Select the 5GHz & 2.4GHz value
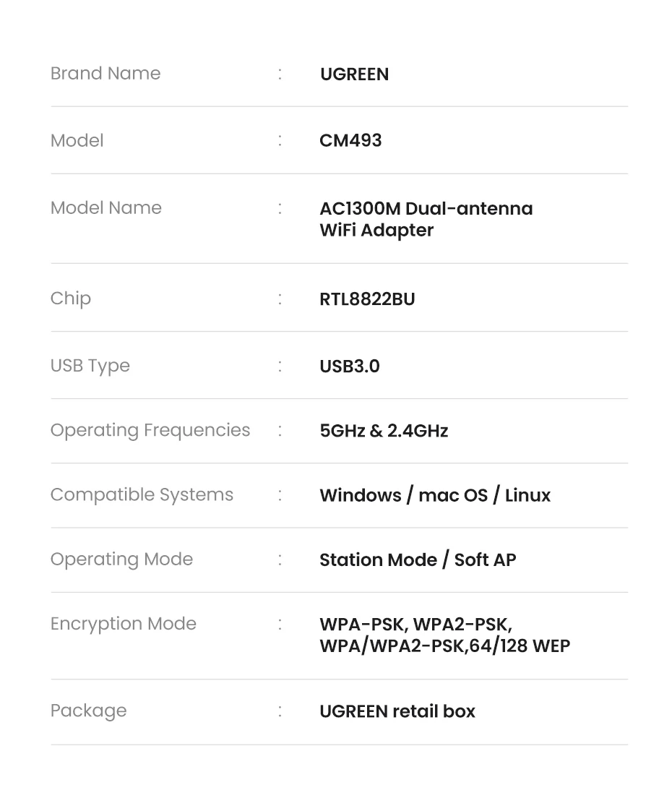This screenshot has height=806, width=672. point(384,432)
